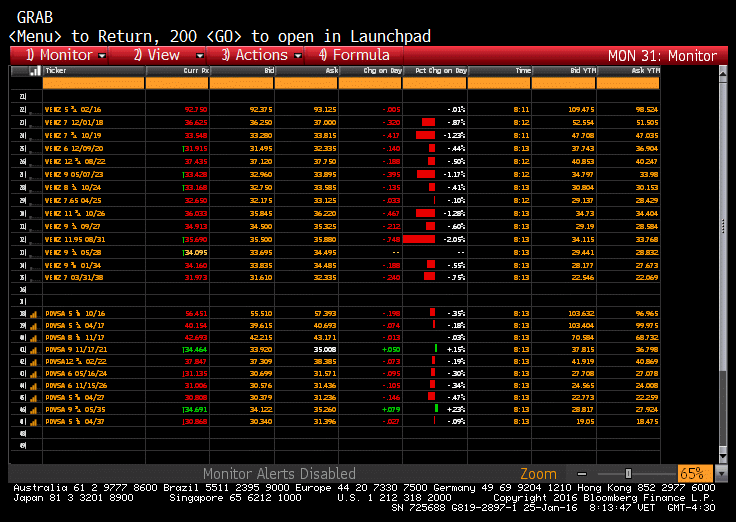
Task: Click the Ask YTM column header
Action: pos(628,71)
